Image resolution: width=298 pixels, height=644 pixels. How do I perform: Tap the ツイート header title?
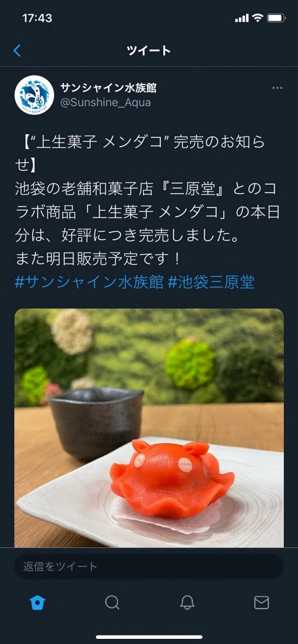(x=148, y=51)
